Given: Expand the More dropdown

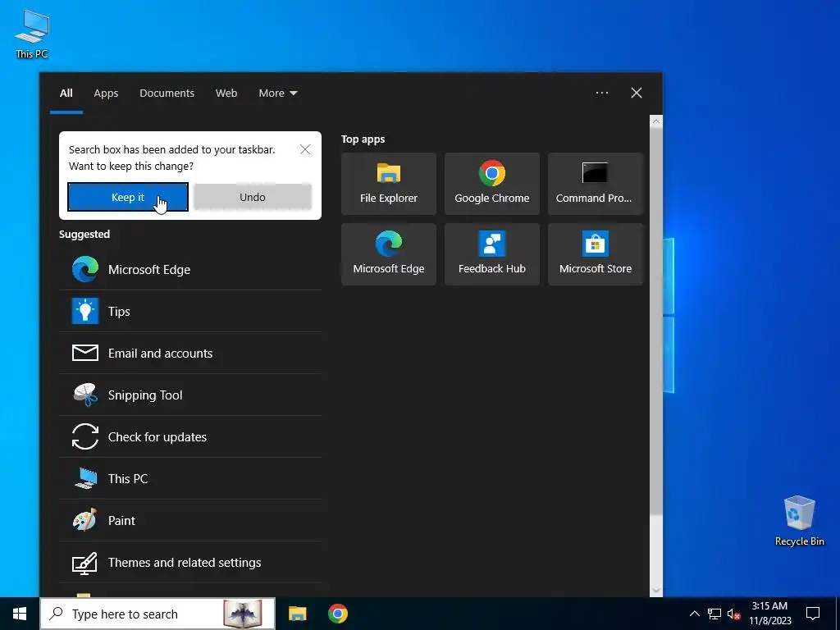Looking at the screenshot, I should click(277, 94).
